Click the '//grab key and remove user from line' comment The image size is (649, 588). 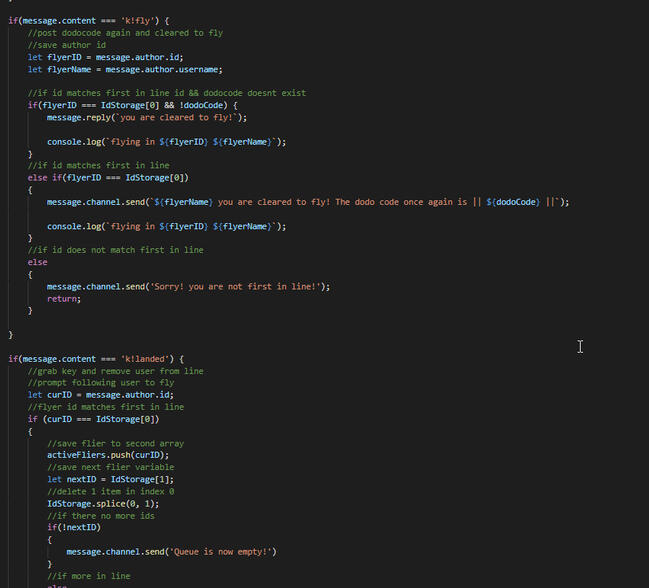coord(115,371)
